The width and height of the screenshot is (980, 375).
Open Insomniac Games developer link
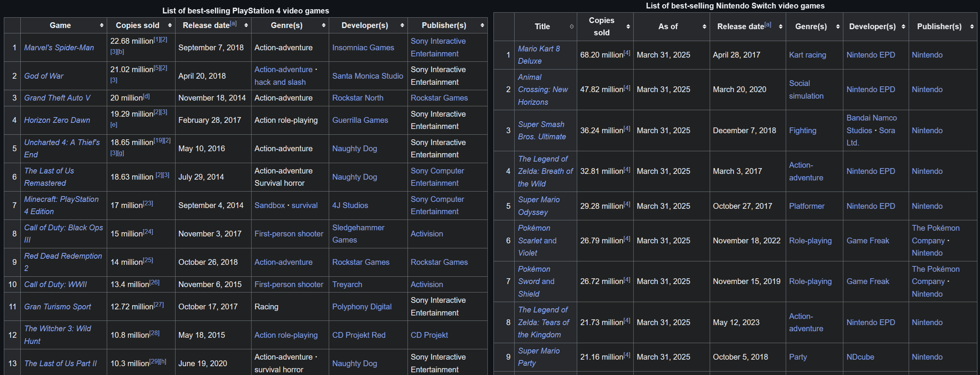click(363, 48)
